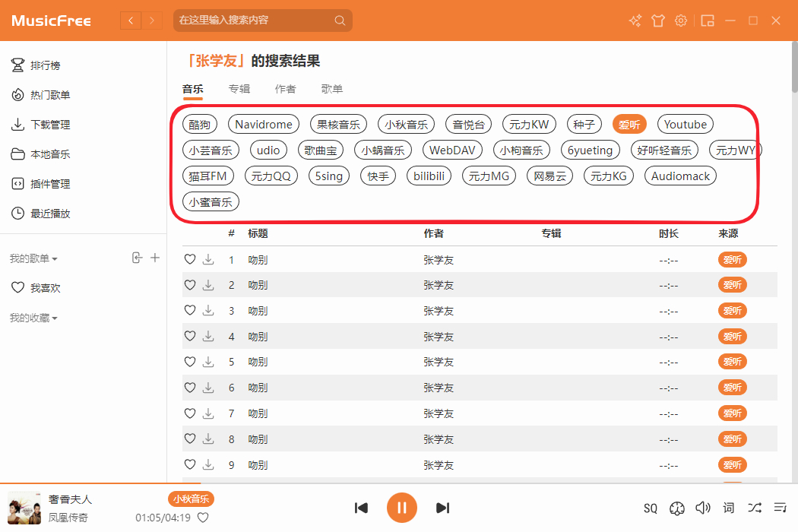This screenshot has height=532, width=798.
Task: Collapse 我的收藏 section
Action: pos(33,318)
